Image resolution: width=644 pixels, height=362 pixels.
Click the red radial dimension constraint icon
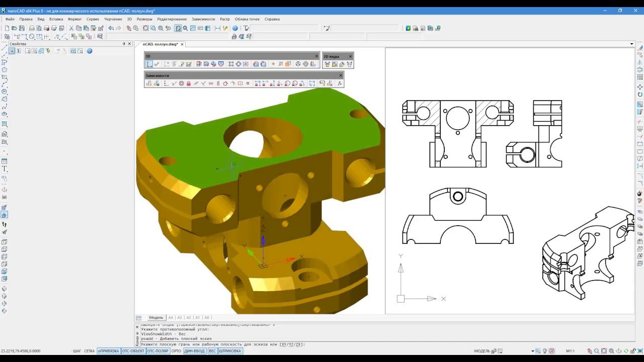287,83
